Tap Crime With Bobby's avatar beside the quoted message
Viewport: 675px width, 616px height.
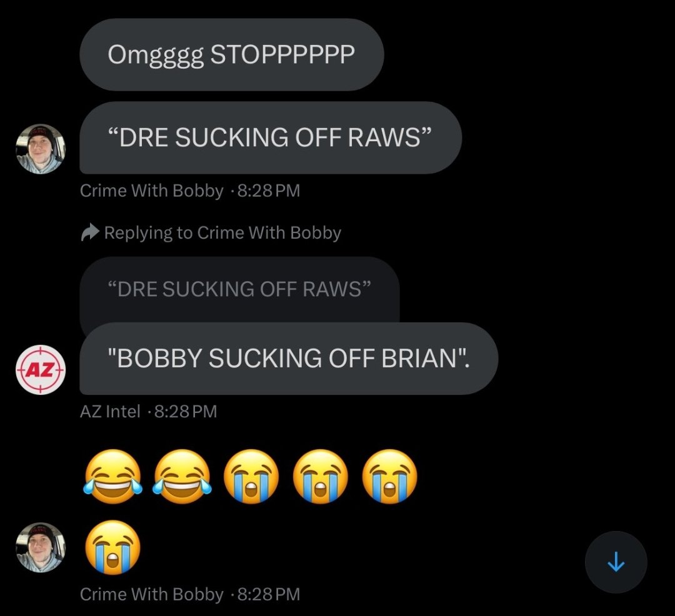point(41,149)
